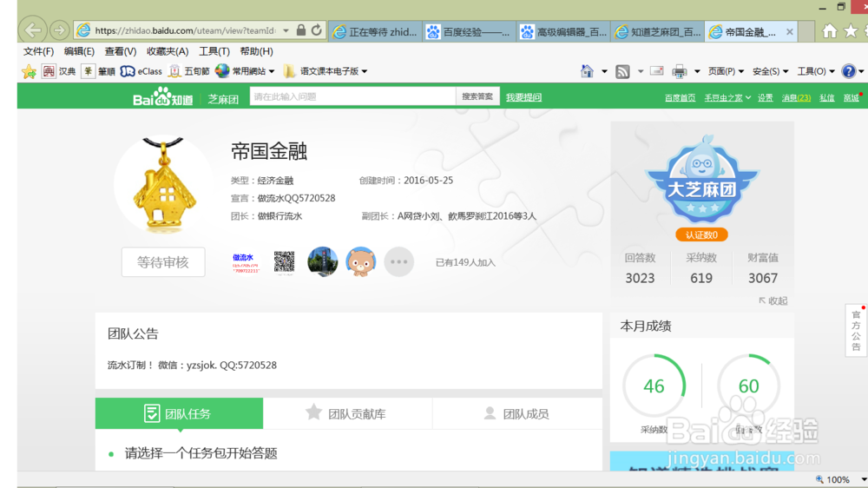Click the landscape photo member avatar
The image size is (868, 488).
pyautogui.click(x=322, y=262)
